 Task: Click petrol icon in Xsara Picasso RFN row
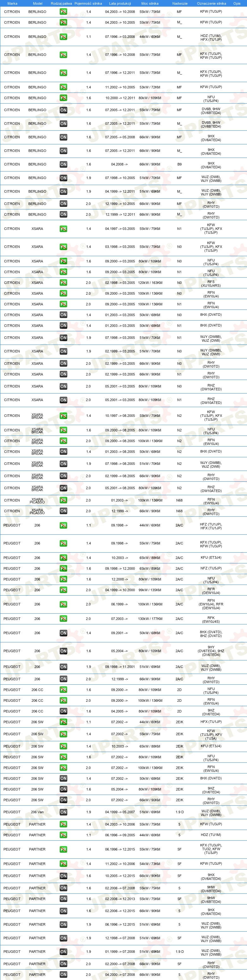63,500
